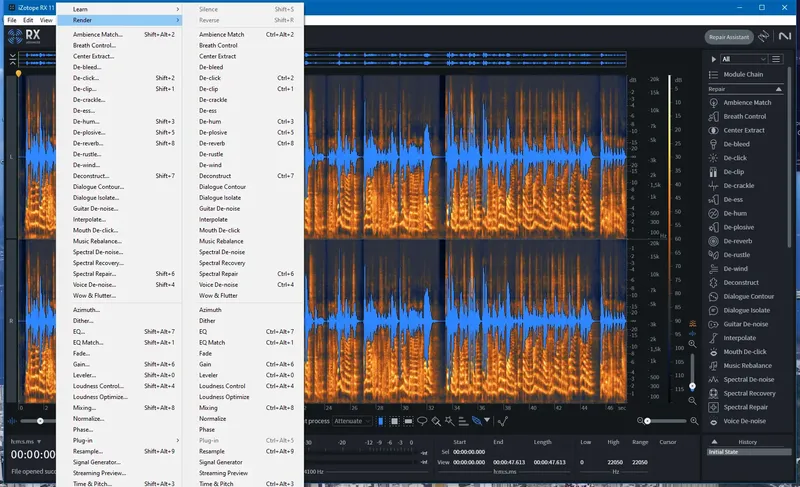
Task: Select Spectral Repair module in sidebar
Action: [x=745, y=407]
